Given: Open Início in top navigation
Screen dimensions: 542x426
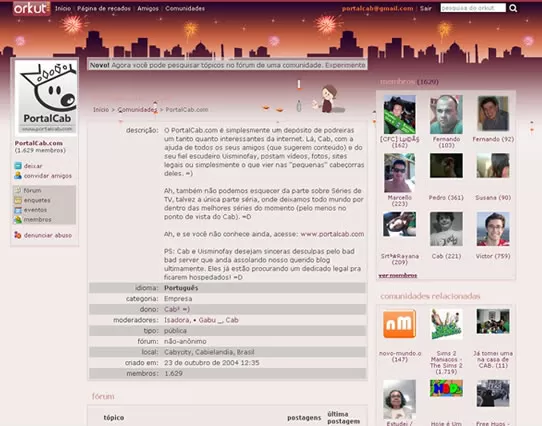Looking at the screenshot, I should (63, 8).
